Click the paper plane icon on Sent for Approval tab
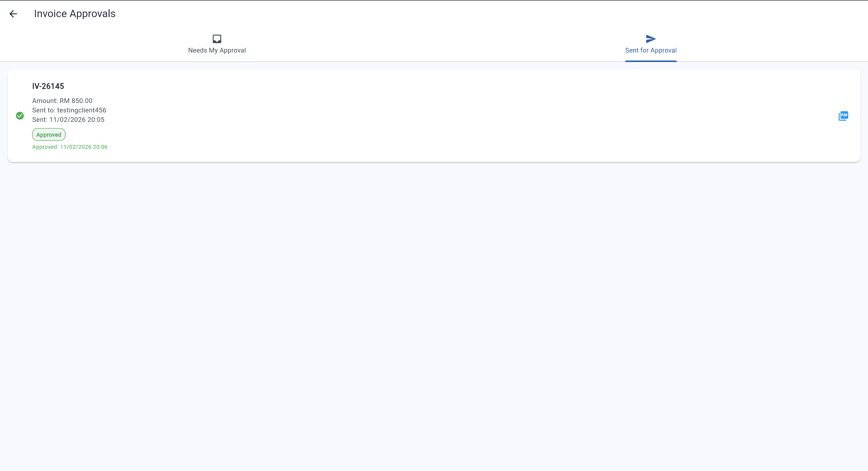868x471 pixels. pos(650,38)
